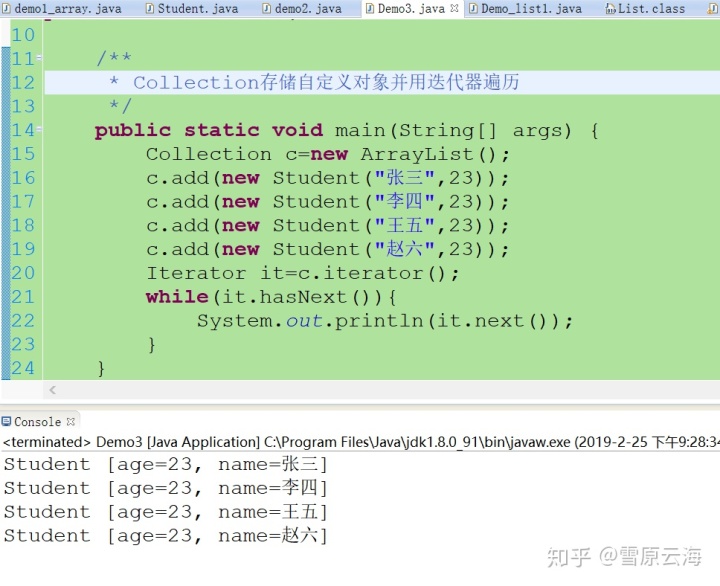The width and height of the screenshot is (720, 586).
Task: Click the 'Collection c=new ArrayList();' line
Action: pyautogui.click(x=328, y=154)
